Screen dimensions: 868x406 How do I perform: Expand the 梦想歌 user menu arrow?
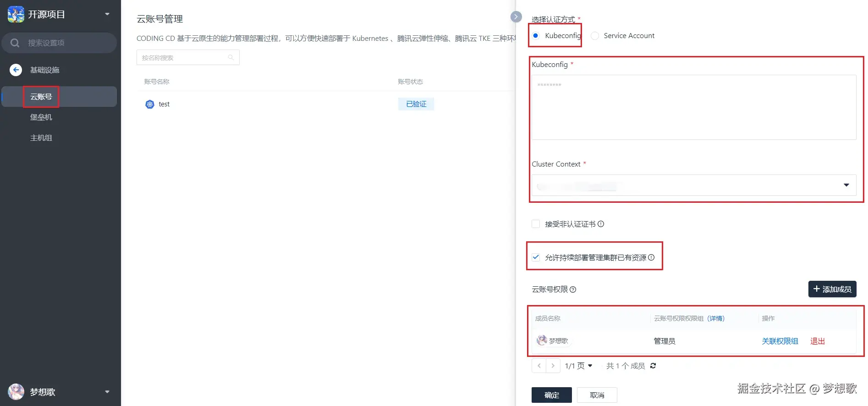pyautogui.click(x=107, y=392)
